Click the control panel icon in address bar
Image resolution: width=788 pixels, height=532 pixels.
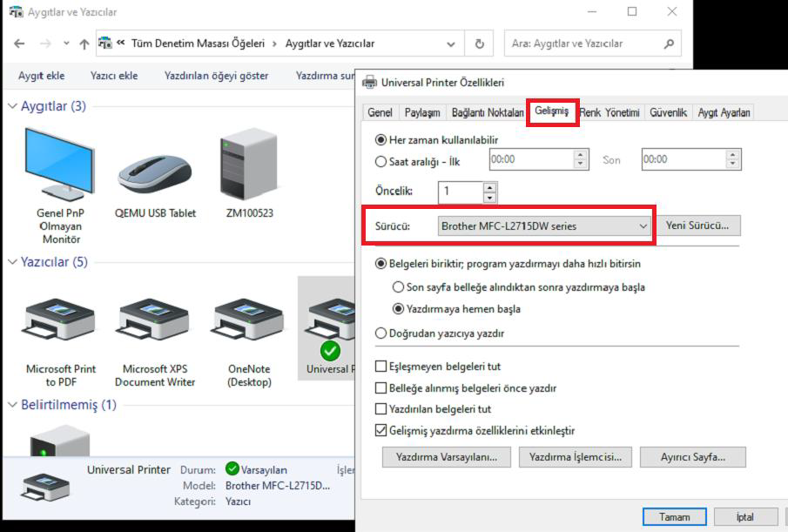105,44
